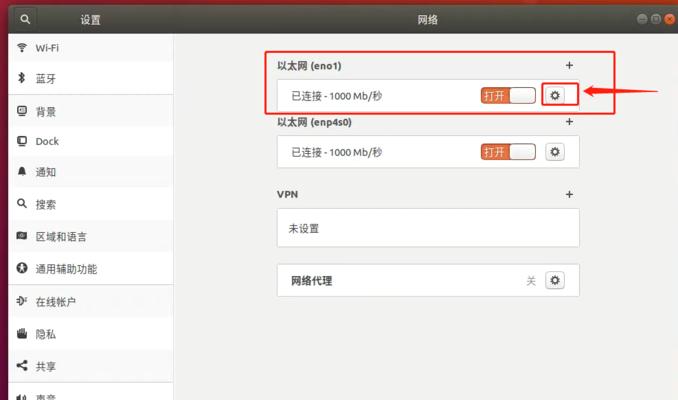Screen dimensions: 678x400
Task: Open 在线帐户 online accounts
Action: click(x=91, y=301)
